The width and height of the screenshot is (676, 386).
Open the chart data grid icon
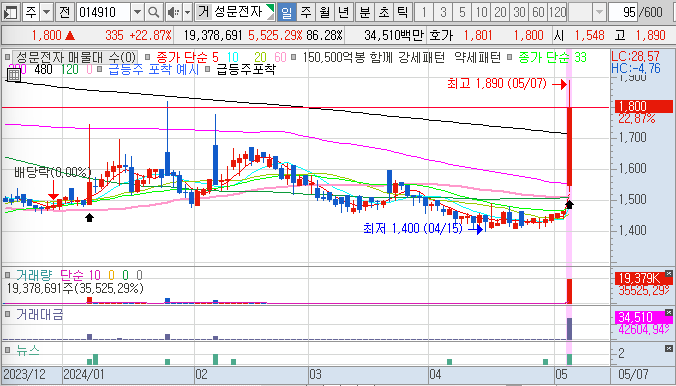pos(14,75)
